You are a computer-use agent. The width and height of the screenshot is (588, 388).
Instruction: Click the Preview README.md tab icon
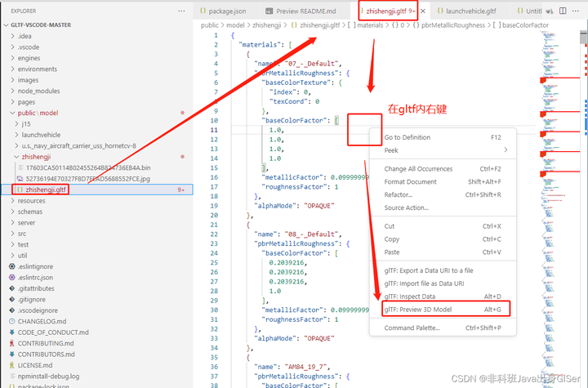[x=269, y=11]
